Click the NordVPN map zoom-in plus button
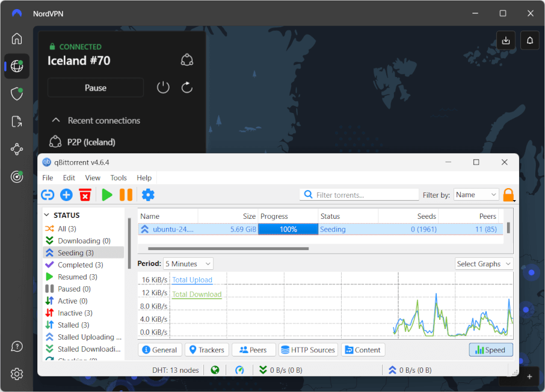 [x=529, y=377]
